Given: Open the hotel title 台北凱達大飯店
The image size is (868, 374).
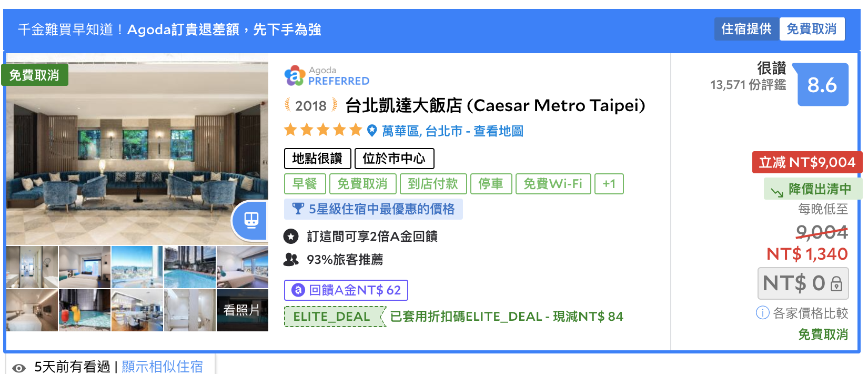Looking at the screenshot, I should pyautogui.click(x=495, y=105).
